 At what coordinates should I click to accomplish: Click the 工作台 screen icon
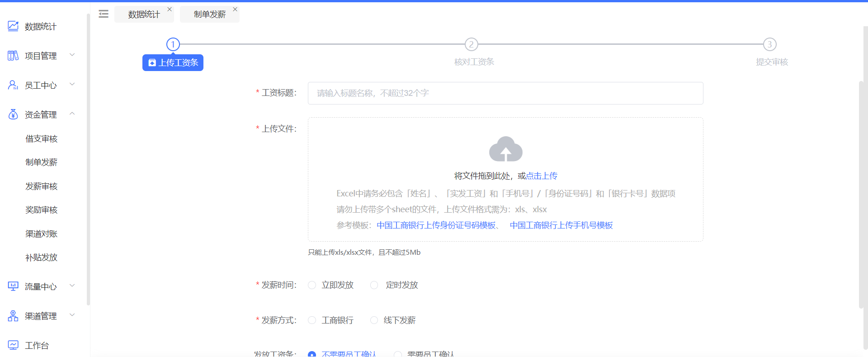click(x=13, y=345)
